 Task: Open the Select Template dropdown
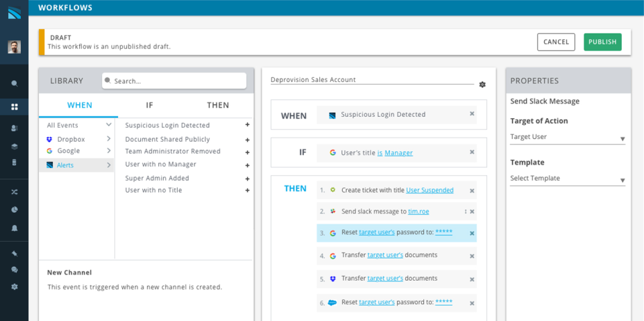click(x=568, y=179)
